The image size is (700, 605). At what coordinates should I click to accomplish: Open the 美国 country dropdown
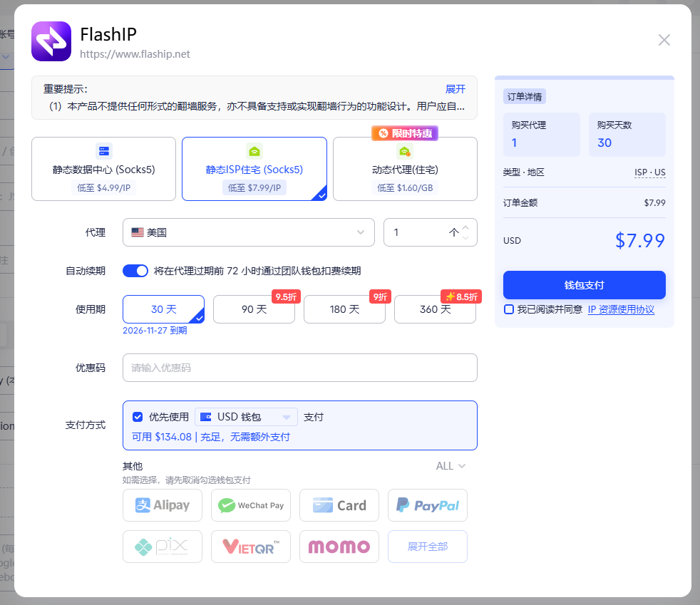[248, 232]
